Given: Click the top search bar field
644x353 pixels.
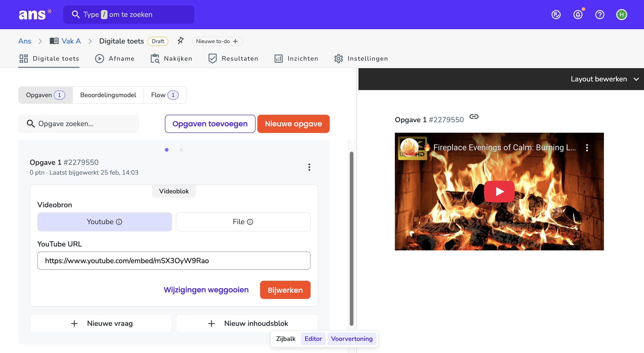Looking at the screenshot, I should click(x=129, y=15).
